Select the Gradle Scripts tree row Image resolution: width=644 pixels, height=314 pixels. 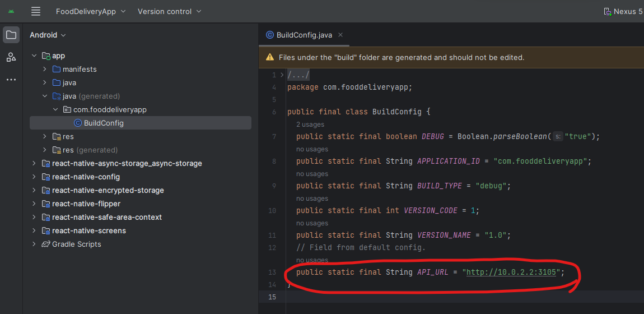(141, 244)
